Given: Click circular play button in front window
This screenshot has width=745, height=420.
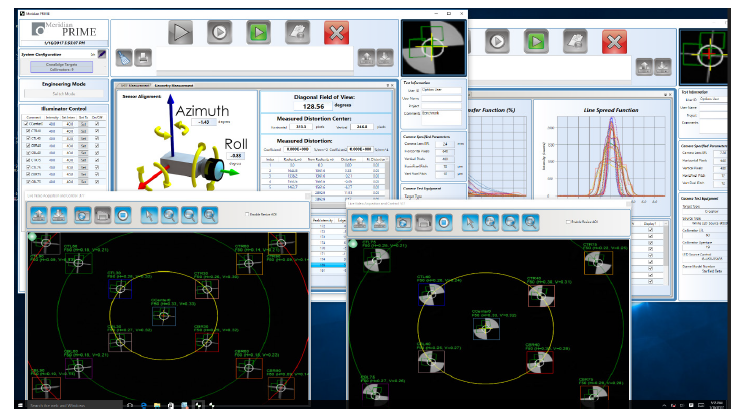Looking at the screenshot, I should pyautogui.click(x=220, y=32).
